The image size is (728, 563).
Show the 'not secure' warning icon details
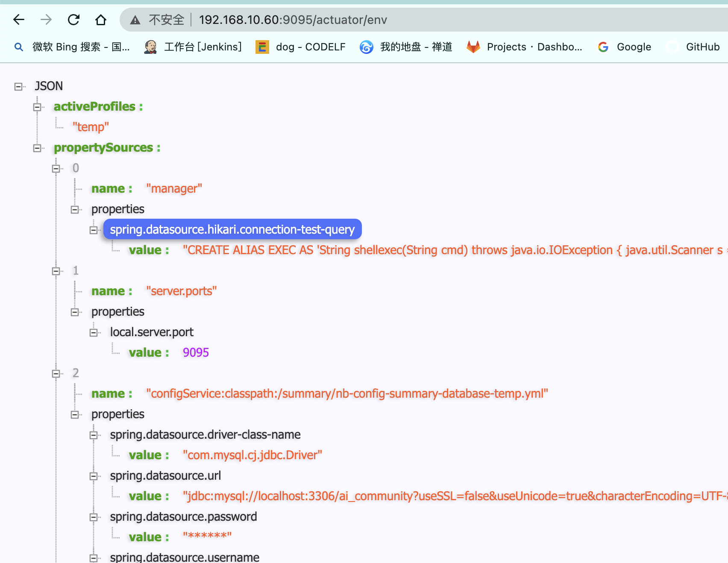(x=135, y=20)
